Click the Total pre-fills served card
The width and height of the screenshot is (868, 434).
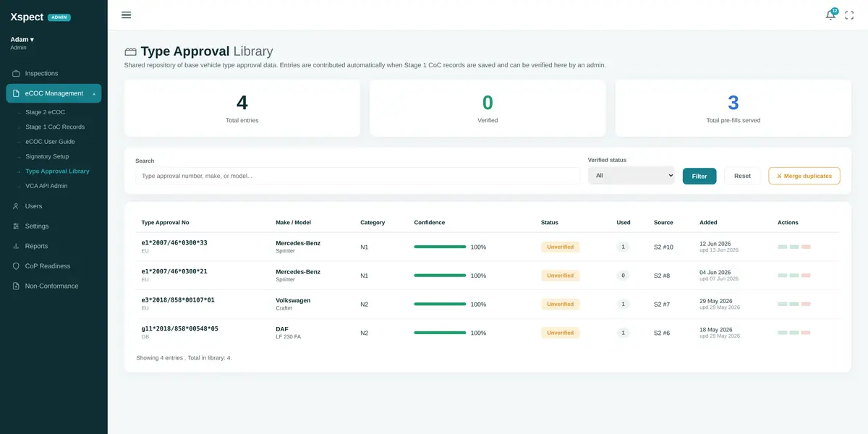(733, 108)
